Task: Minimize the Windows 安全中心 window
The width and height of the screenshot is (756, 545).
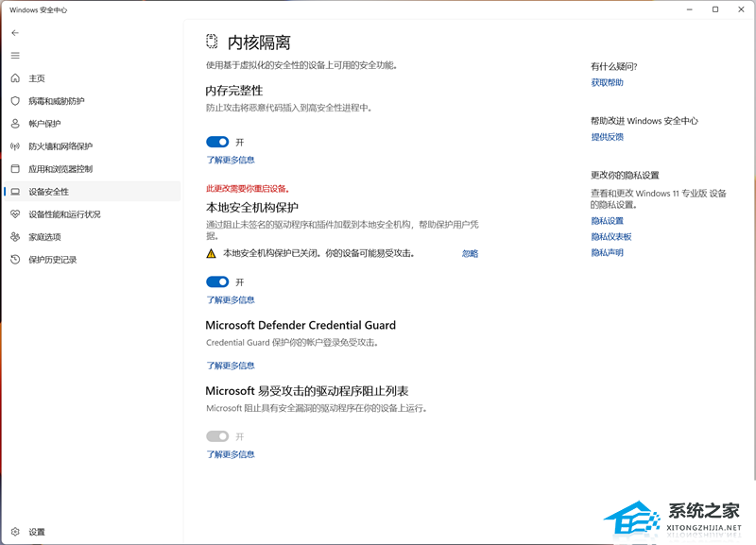Action: point(690,9)
